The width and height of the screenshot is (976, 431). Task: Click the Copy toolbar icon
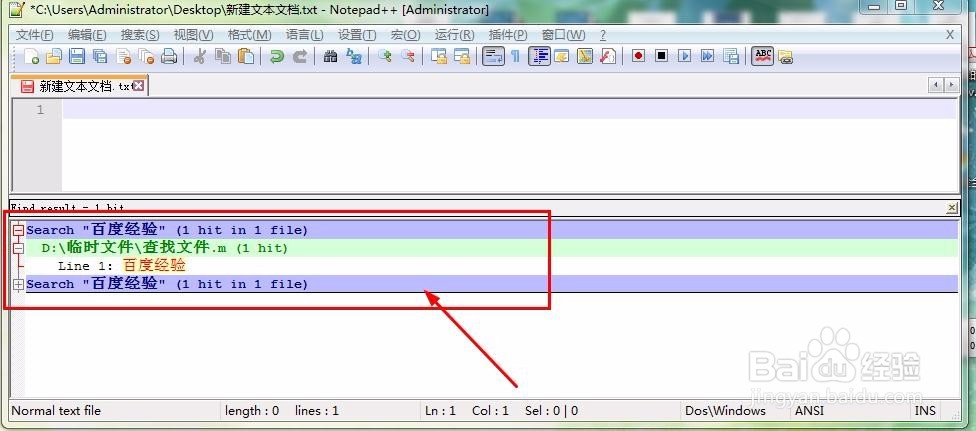tap(223, 57)
